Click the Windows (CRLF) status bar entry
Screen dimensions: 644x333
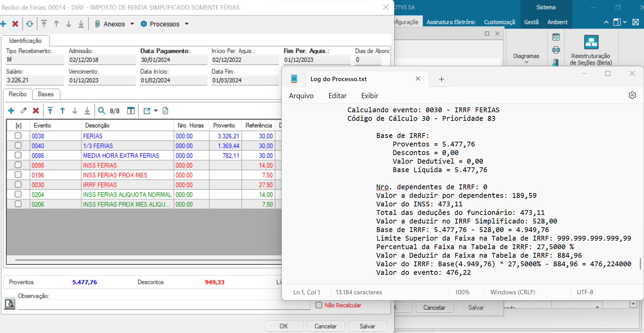512,292
